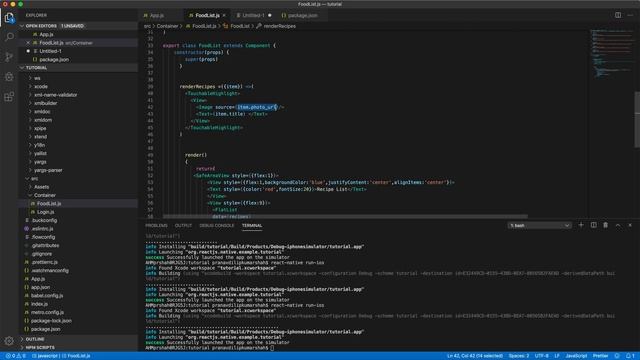Screen dimensions: 640x360
Task: Click the feedback icon in status bar
Action: [617, 356]
